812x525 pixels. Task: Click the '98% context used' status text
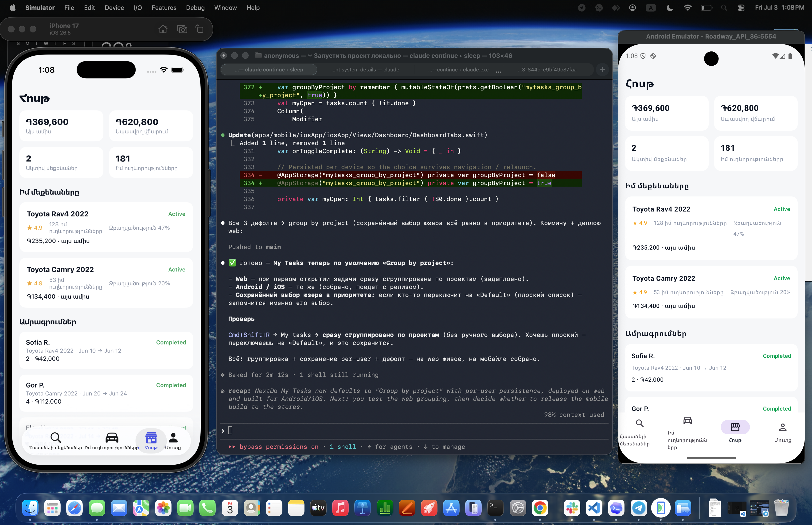(574, 415)
